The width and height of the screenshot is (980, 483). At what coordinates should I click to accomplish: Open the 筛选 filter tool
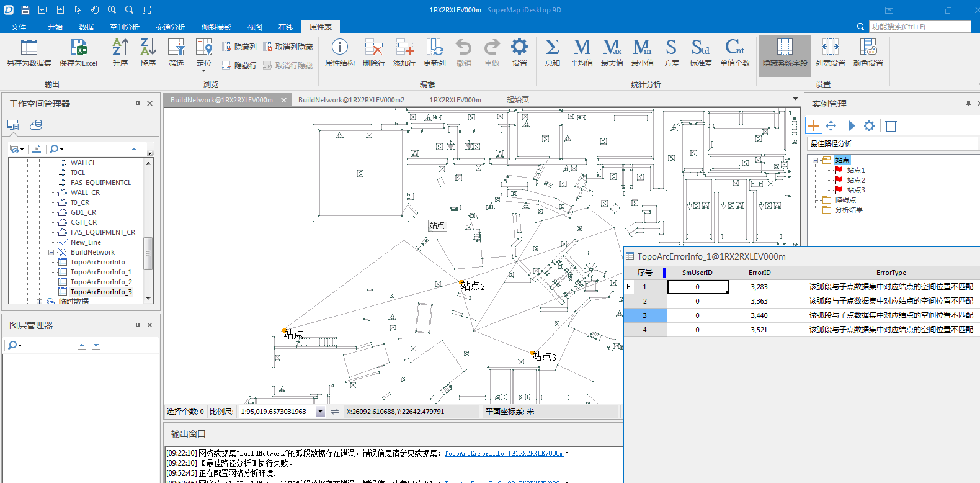[176, 53]
